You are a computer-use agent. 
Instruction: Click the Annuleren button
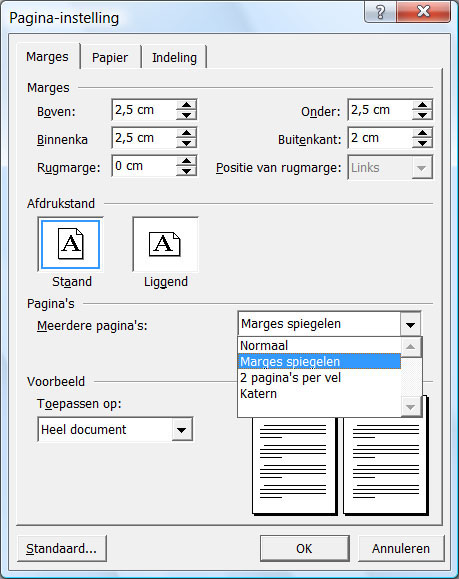[401, 549]
